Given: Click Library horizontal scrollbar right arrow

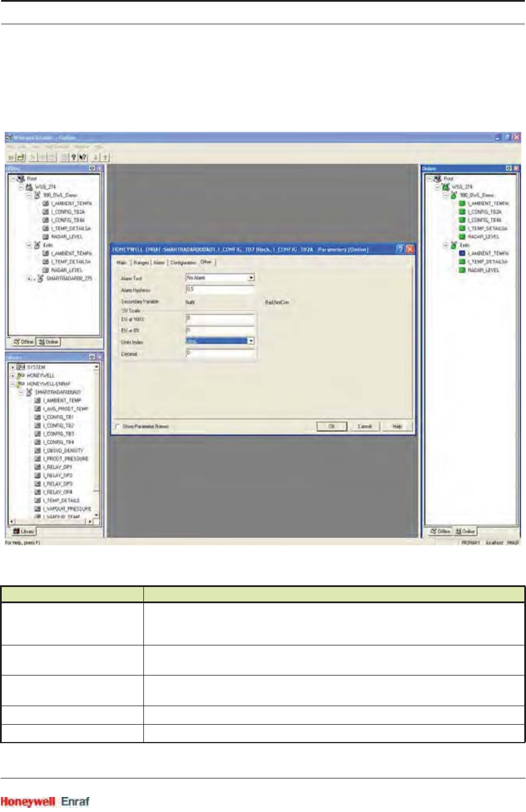Looking at the screenshot, I should click(90, 521).
